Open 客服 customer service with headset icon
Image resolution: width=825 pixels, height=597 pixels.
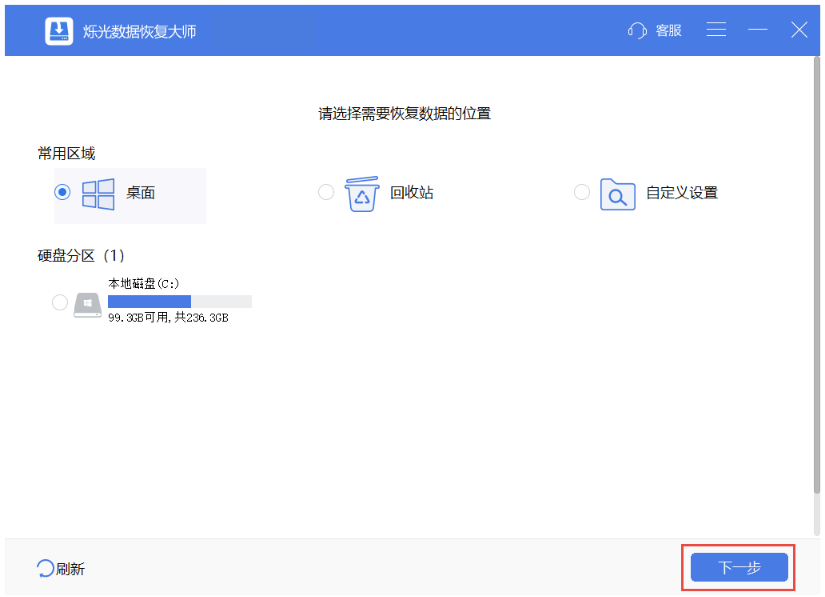(654, 29)
